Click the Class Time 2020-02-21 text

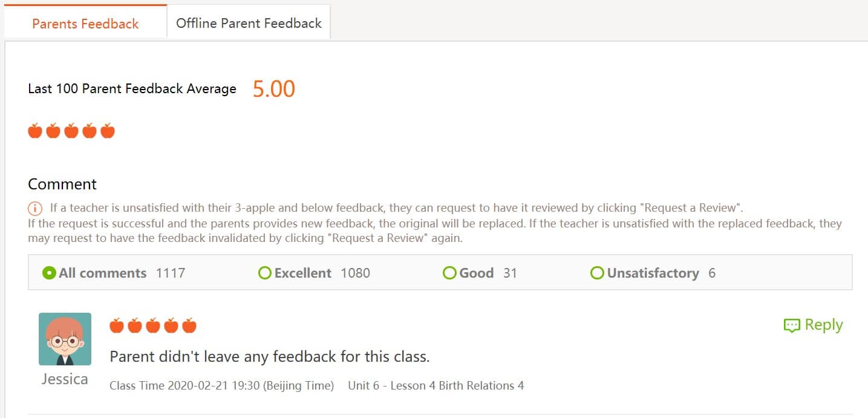[x=221, y=385]
